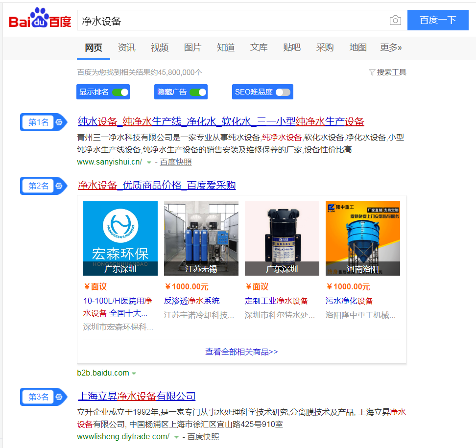
Task: Click the swirl icon on 第1名 badge
Action: pos(59,122)
